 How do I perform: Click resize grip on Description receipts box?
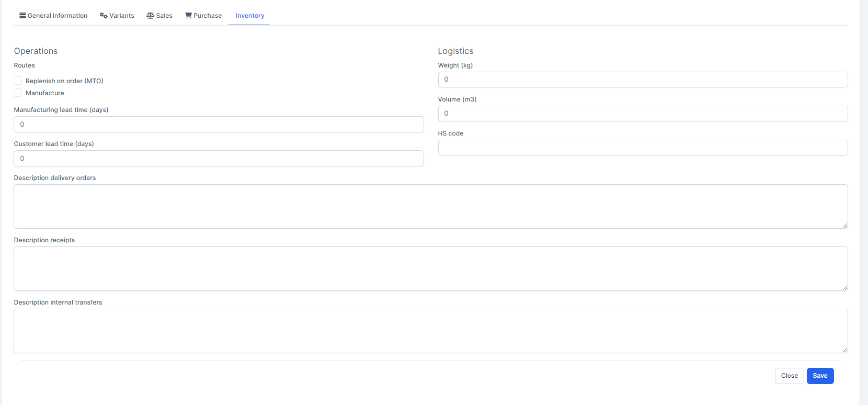844,287
